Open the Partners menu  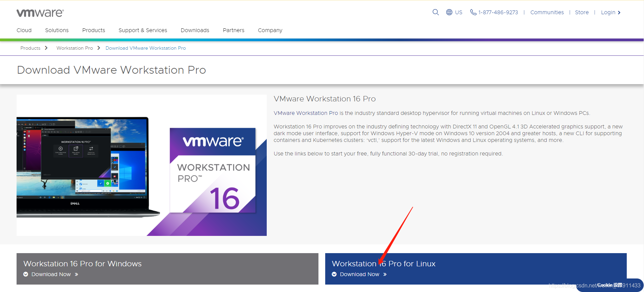coord(234,30)
